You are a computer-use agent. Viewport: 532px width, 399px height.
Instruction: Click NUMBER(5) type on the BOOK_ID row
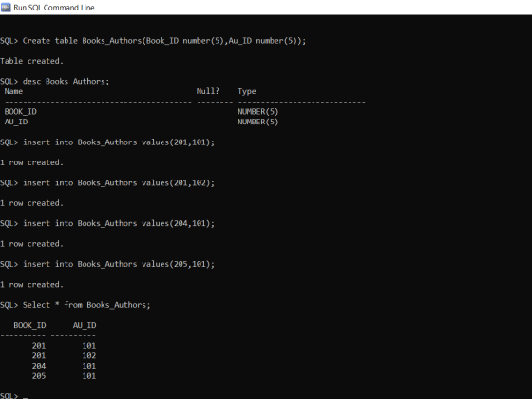click(x=257, y=112)
